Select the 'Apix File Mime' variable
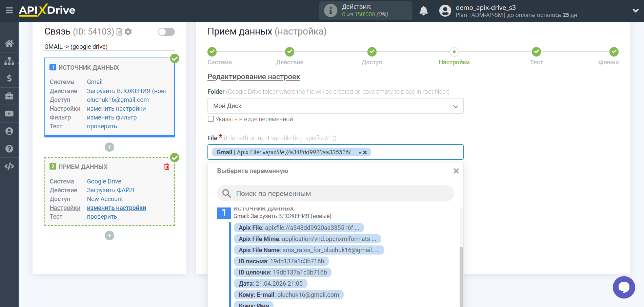This screenshot has width=644, height=307. coord(307,239)
